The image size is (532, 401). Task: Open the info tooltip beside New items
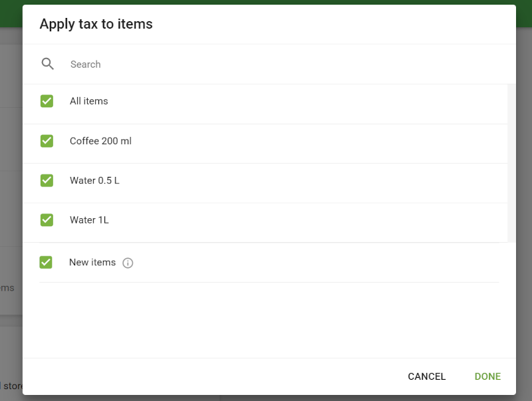[127, 262]
